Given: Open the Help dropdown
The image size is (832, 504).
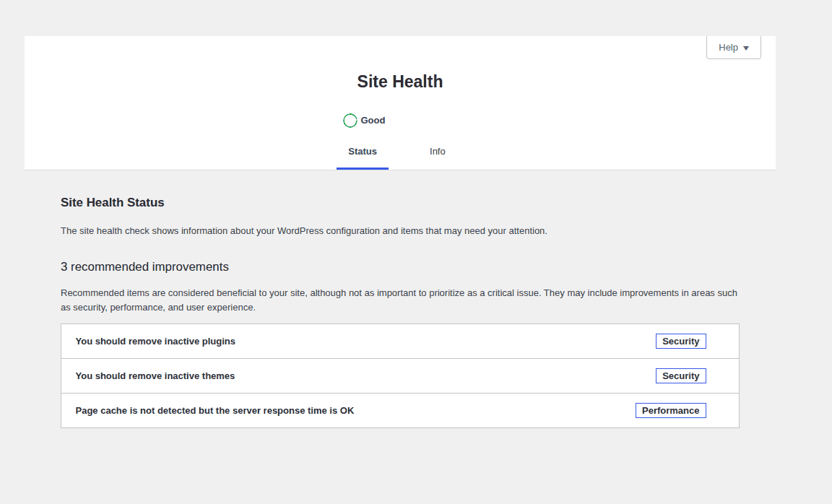Looking at the screenshot, I should coord(733,48).
